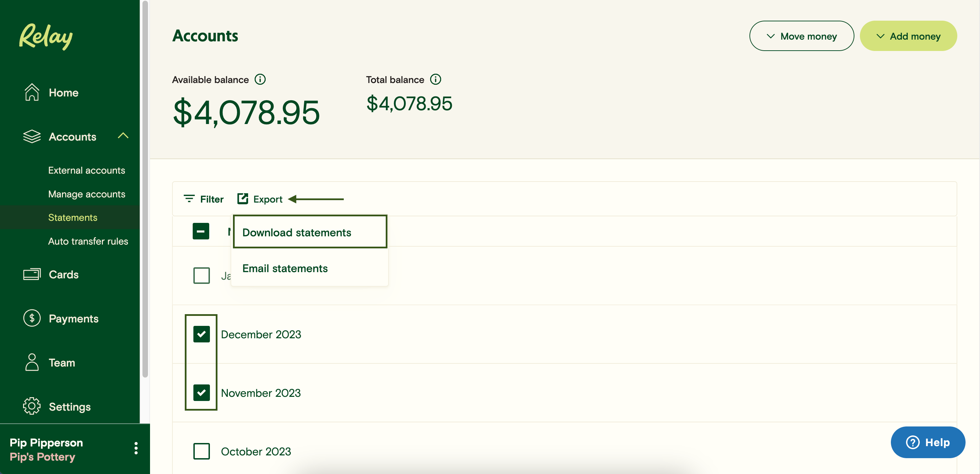Viewport: 980px width, 474px height.
Task: Click the Help button
Action: tap(928, 442)
